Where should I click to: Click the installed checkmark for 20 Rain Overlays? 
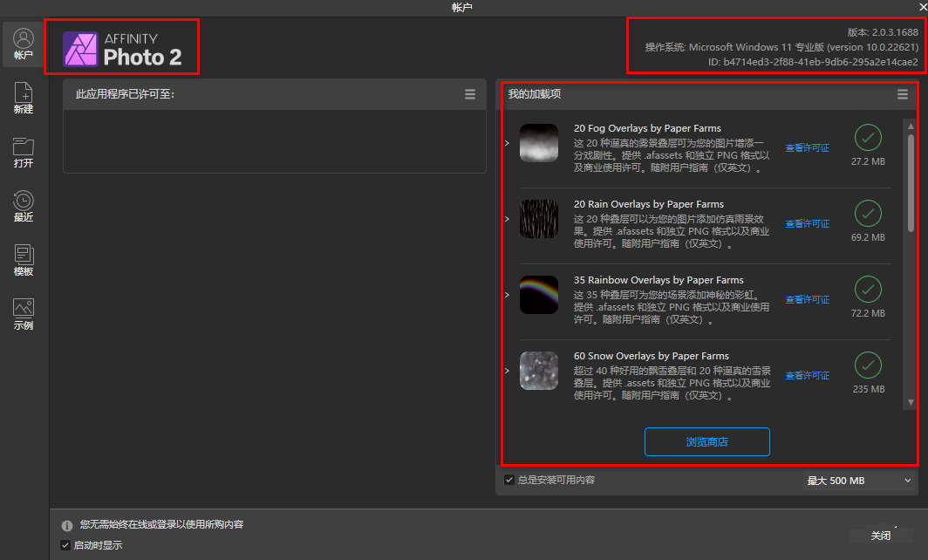coord(868,213)
